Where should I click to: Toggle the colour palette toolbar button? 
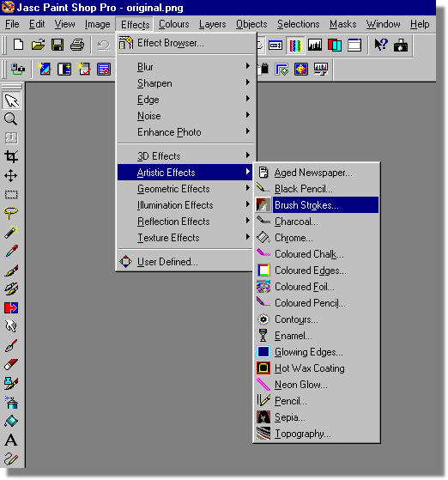295,46
